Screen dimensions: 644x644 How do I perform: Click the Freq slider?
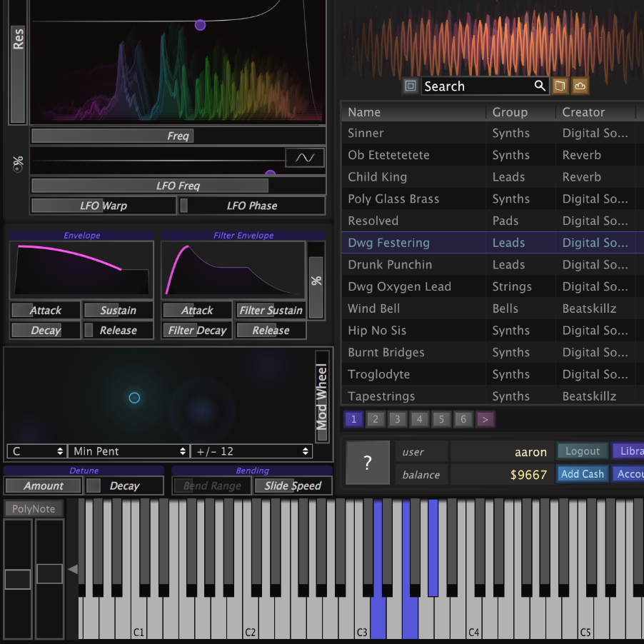pyautogui.click(x=176, y=136)
